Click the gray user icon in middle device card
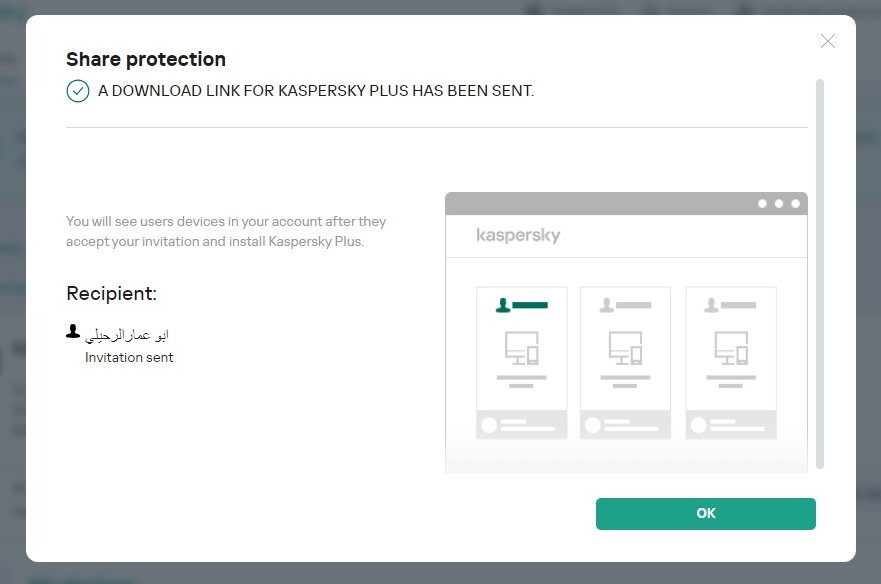881x584 pixels. [606, 304]
